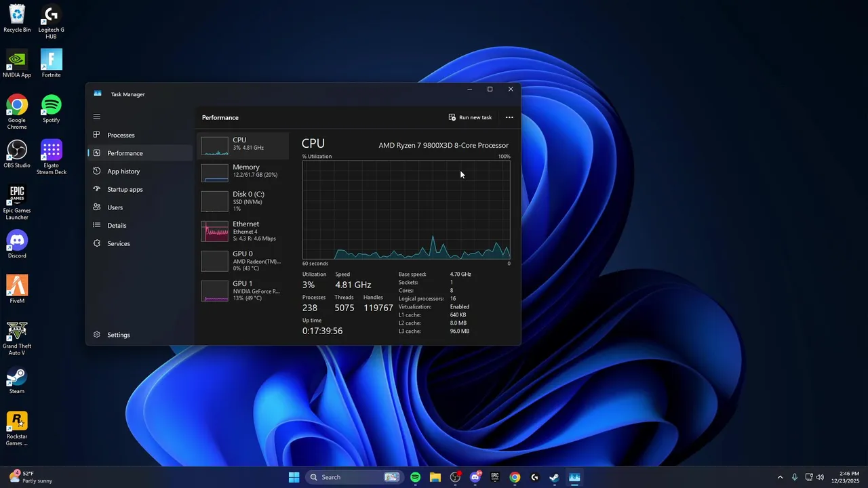Open Google Chrome desktop shortcut
The width and height of the screenshot is (868, 488).
[x=17, y=112]
